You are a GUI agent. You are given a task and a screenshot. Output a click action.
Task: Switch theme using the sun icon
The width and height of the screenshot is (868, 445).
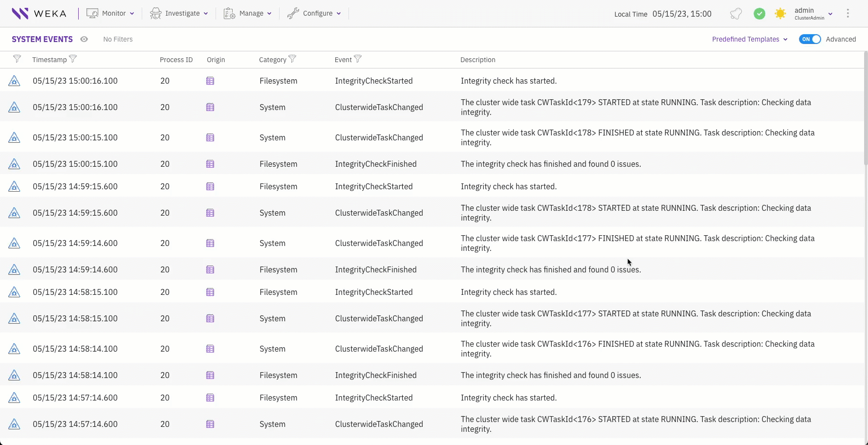click(x=781, y=14)
